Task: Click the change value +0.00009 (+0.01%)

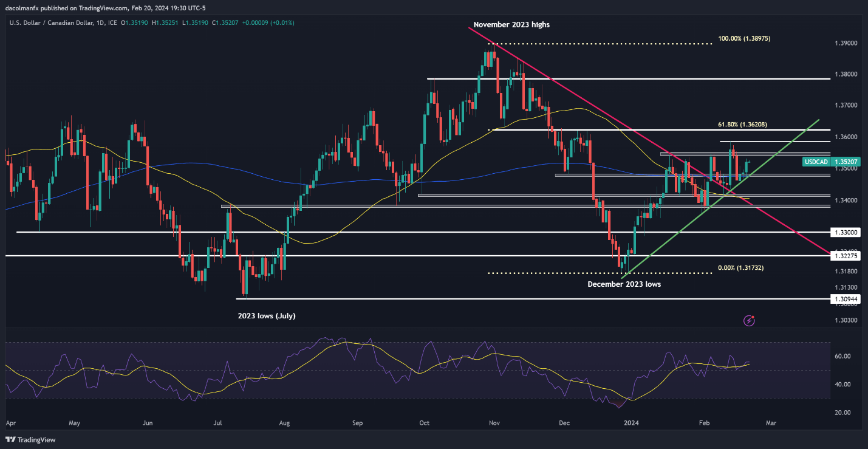Action: pyautogui.click(x=267, y=23)
